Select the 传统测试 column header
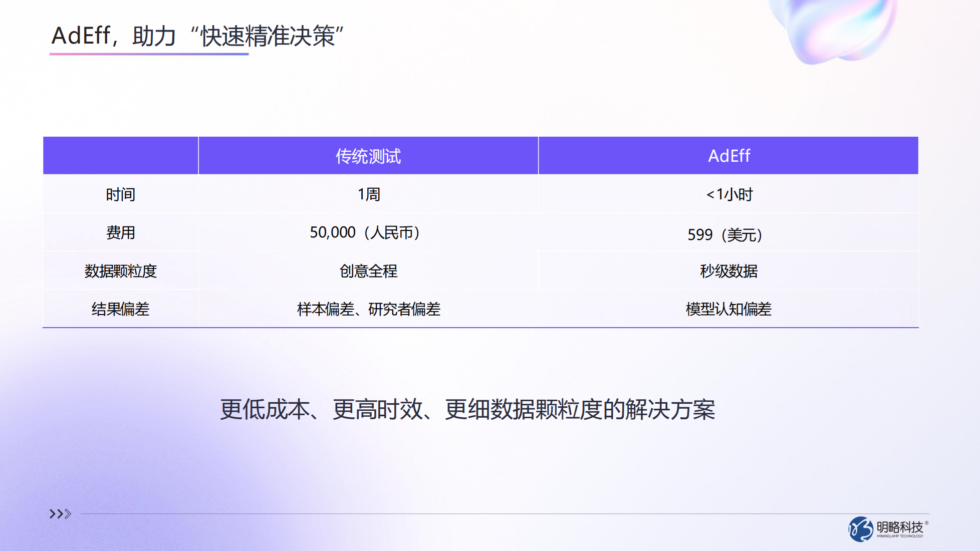The height and width of the screenshot is (551, 980). click(x=368, y=156)
